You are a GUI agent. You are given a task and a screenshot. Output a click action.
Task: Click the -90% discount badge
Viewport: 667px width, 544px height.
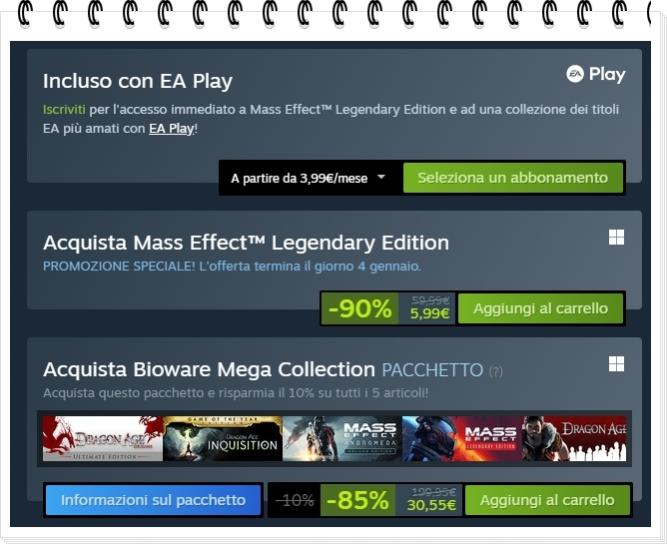click(360, 308)
